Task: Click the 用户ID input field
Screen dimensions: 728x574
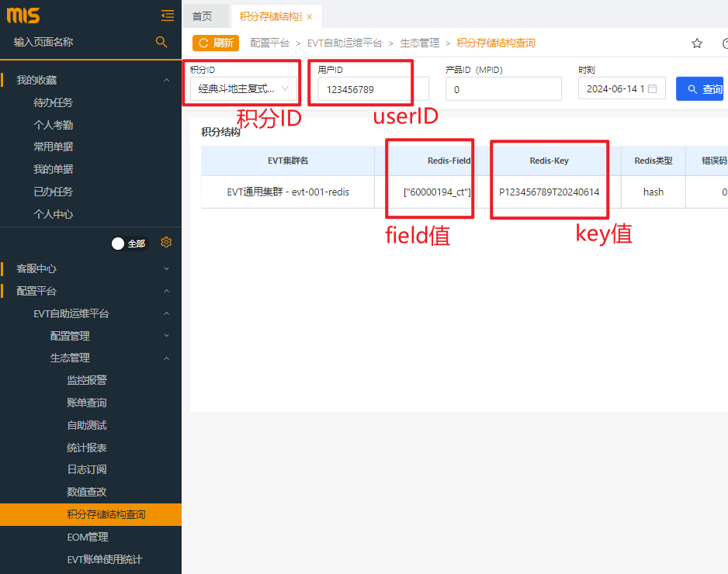Action: [365, 89]
